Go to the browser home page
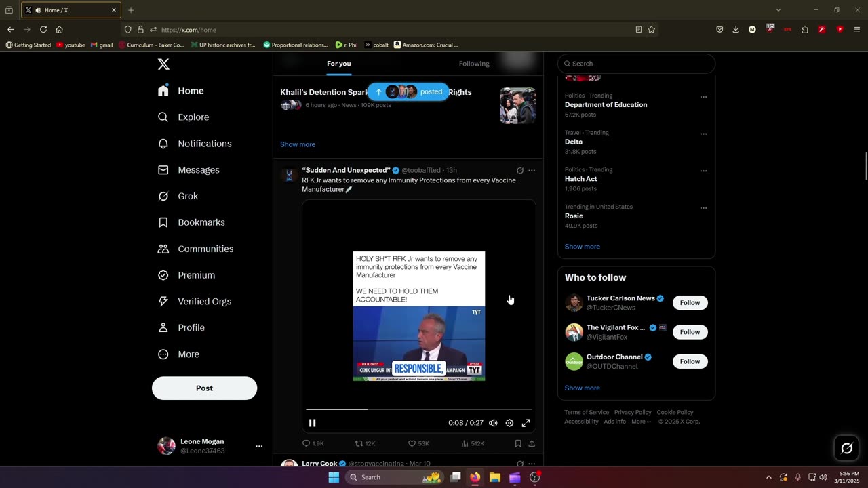 60,29
